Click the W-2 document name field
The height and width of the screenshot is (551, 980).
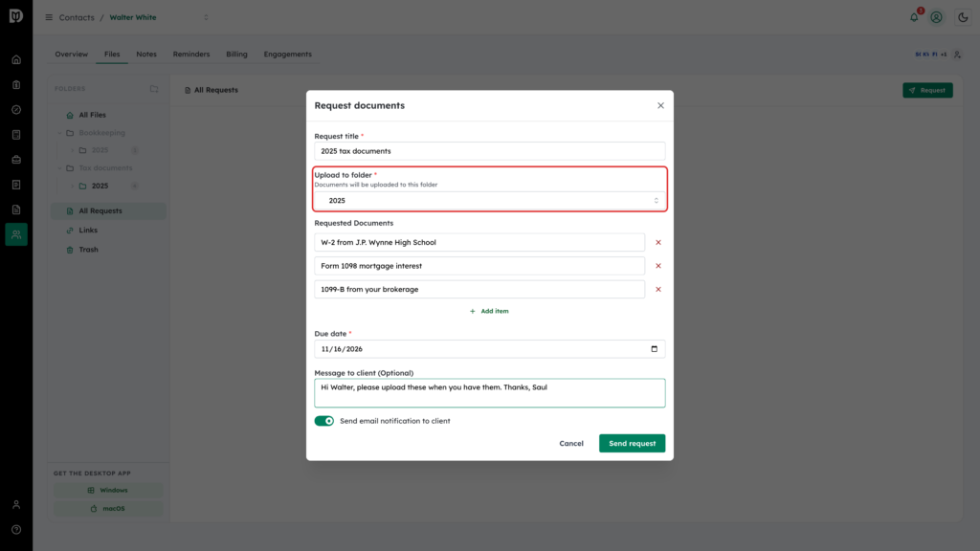tap(479, 242)
